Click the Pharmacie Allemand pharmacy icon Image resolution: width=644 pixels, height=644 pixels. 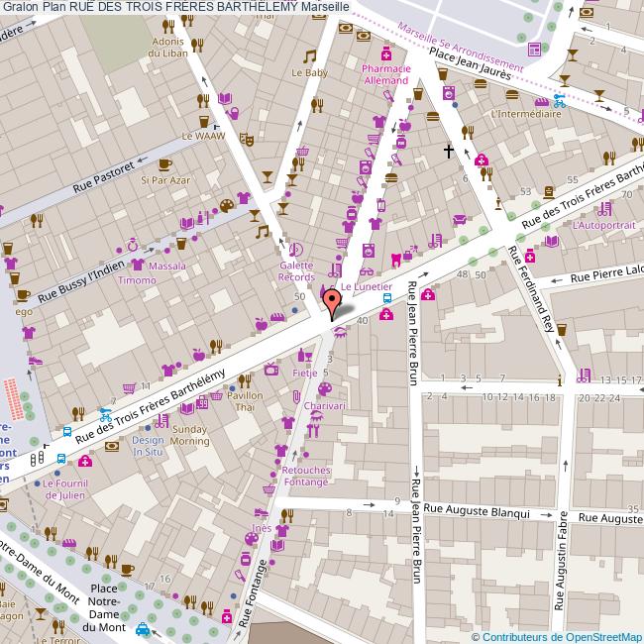click(x=384, y=52)
